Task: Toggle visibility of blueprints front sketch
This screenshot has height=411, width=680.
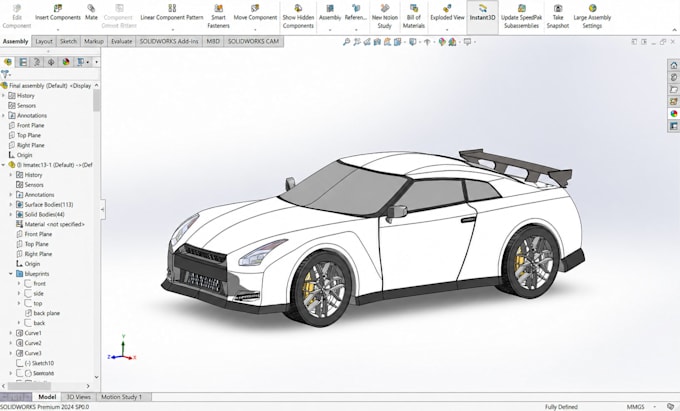Action: point(28,284)
